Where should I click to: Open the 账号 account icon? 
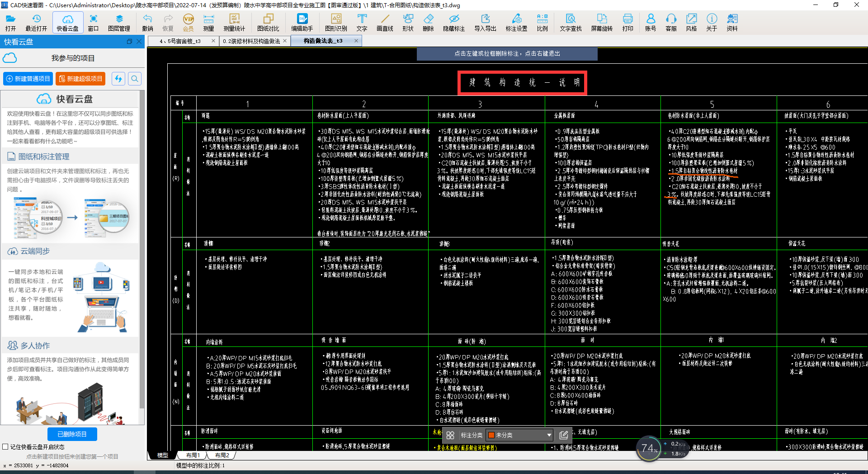[x=651, y=22]
